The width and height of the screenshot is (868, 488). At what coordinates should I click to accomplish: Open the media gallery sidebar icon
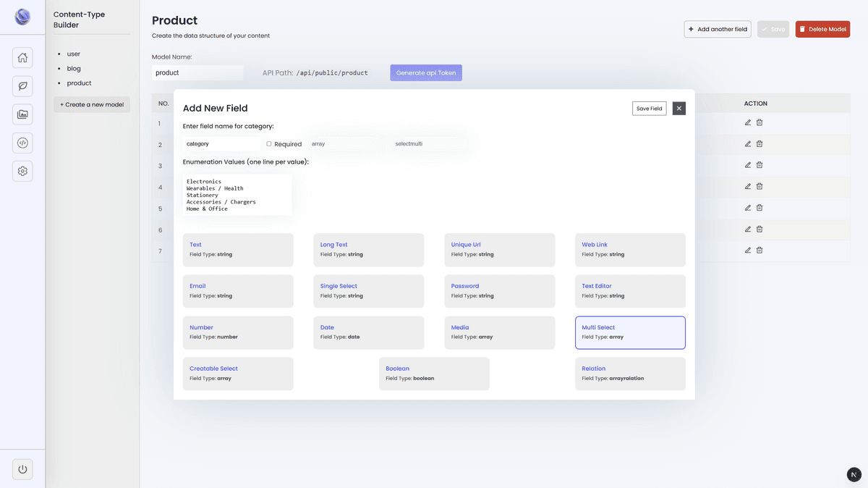click(x=22, y=114)
